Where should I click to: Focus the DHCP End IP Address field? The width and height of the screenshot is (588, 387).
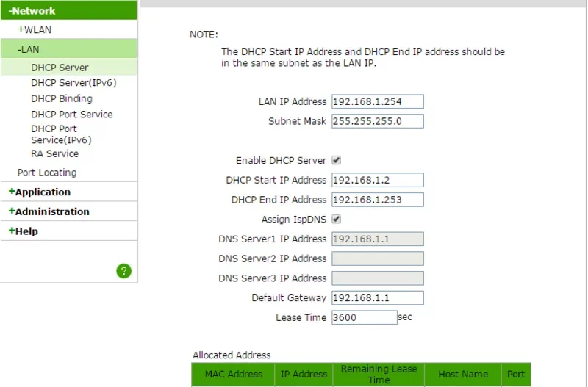pos(377,200)
